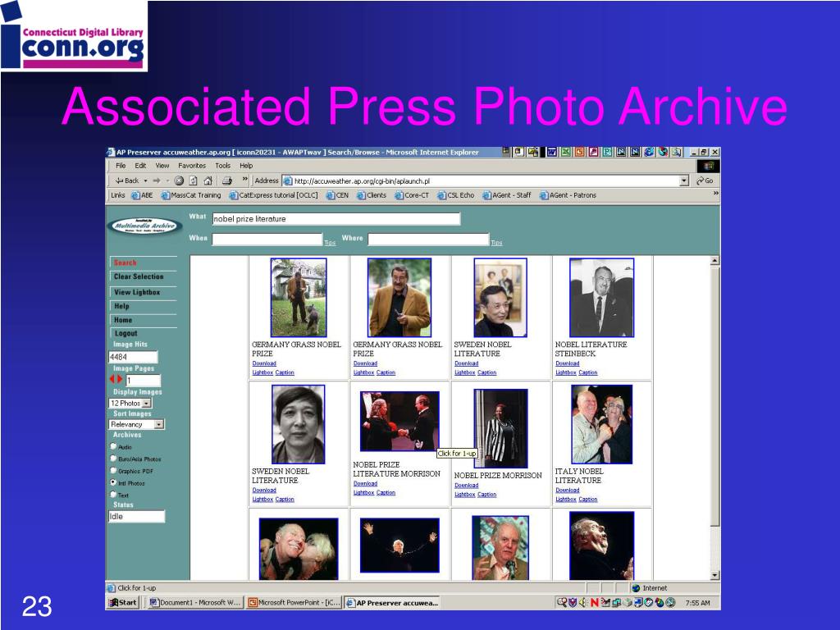Open the CSL Echo links bar shortcut

click(456, 195)
